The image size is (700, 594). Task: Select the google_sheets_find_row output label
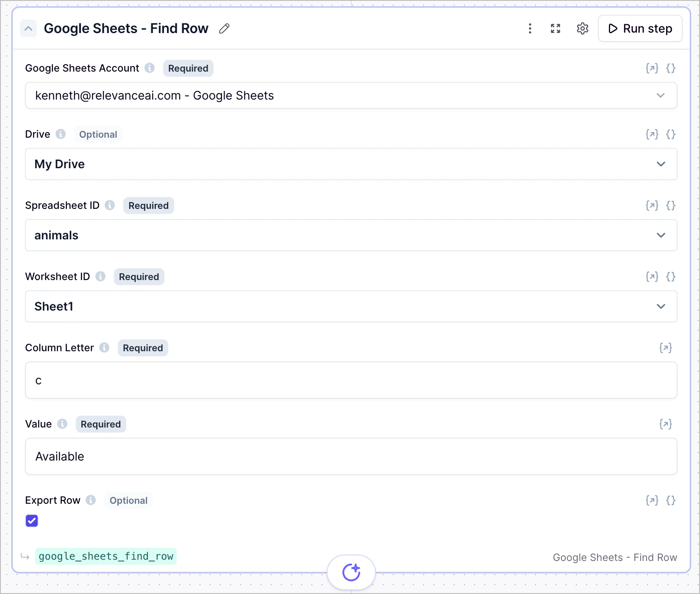click(x=106, y=556)
